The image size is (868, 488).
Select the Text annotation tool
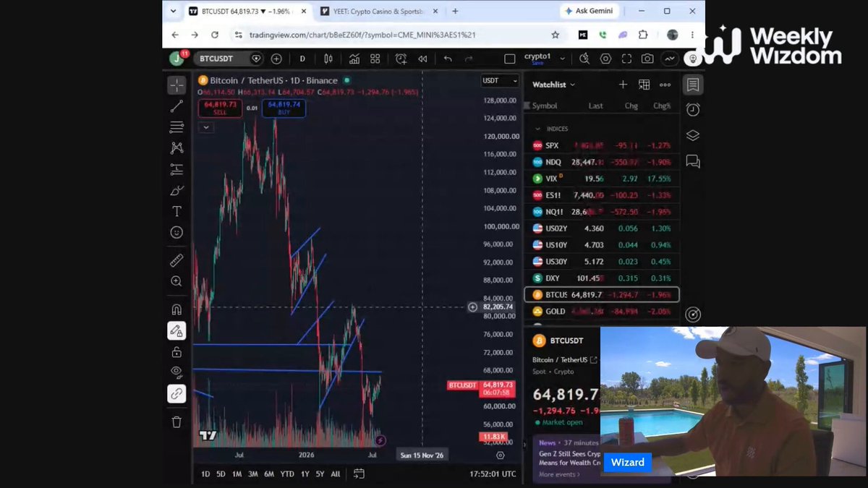(x=176, y=212)
